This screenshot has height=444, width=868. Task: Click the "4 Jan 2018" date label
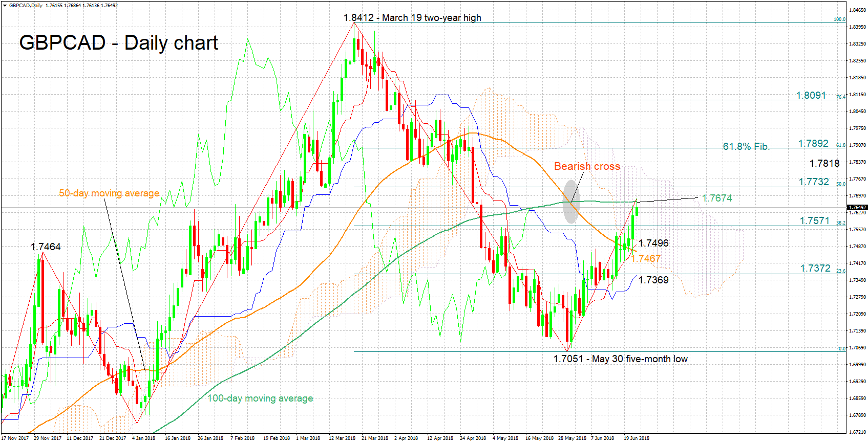[x=144, y=438]
